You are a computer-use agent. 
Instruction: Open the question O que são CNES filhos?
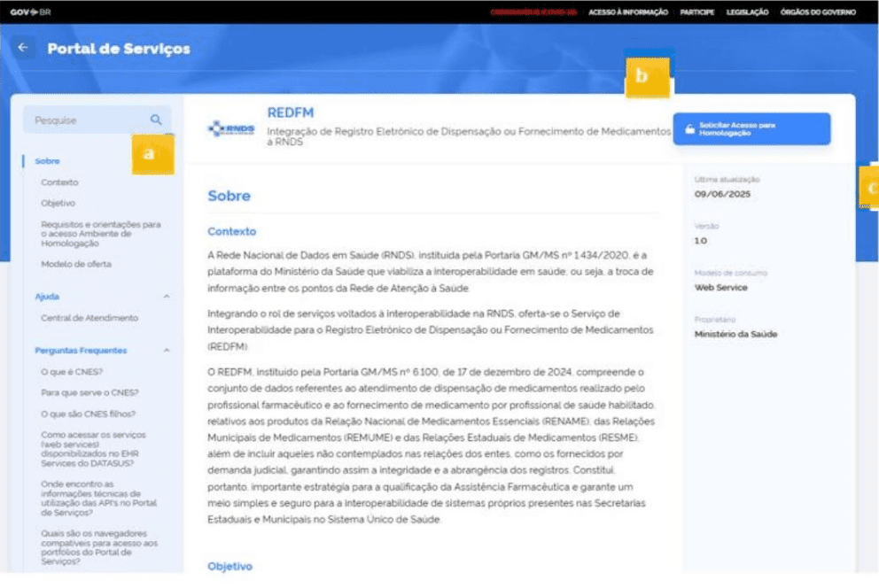coord(88,414)
